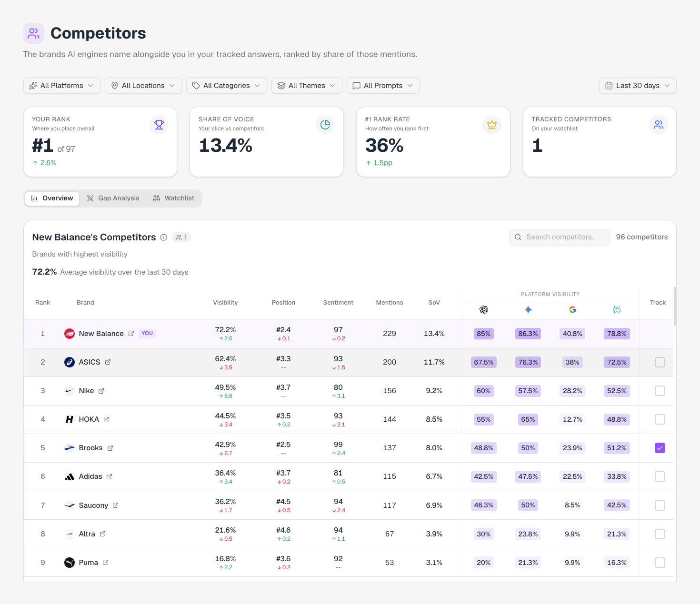Open the All Themes filter dropdown
Image resolution: width=700 pixels, height=604 pixels.
(307, 86)
